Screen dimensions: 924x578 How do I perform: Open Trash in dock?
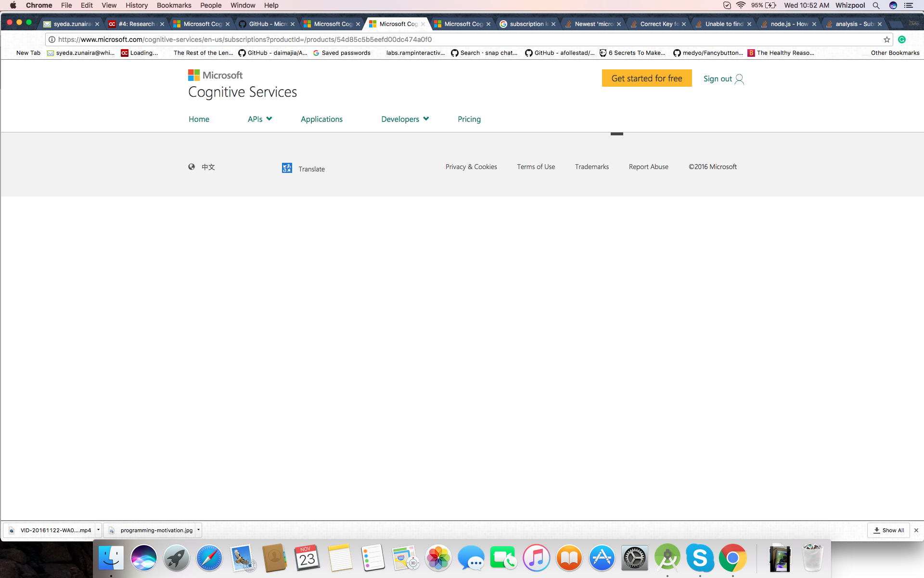[812, 558]
